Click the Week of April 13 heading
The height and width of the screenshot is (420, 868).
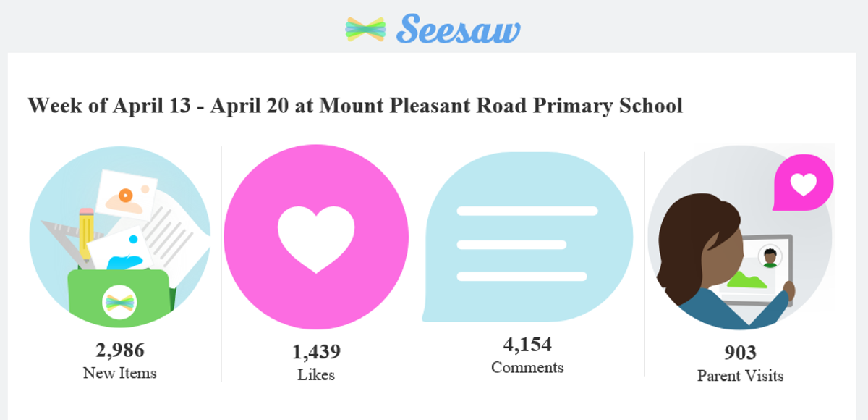(355, 106)
